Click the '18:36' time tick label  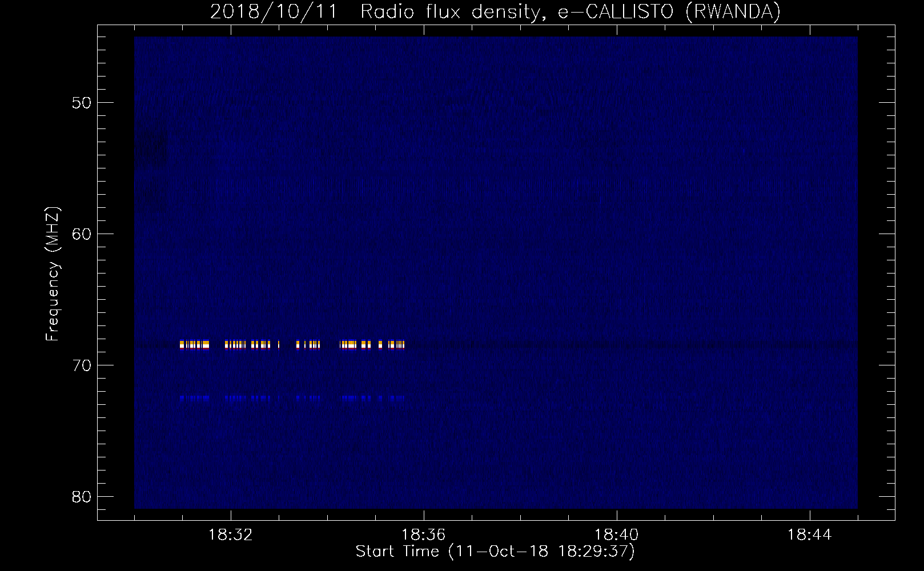point(424,535)
